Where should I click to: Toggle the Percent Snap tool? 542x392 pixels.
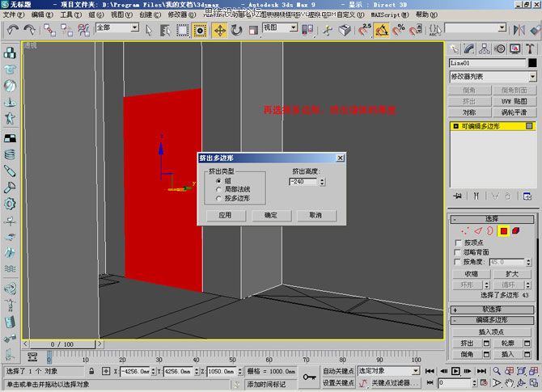point(398,31)
